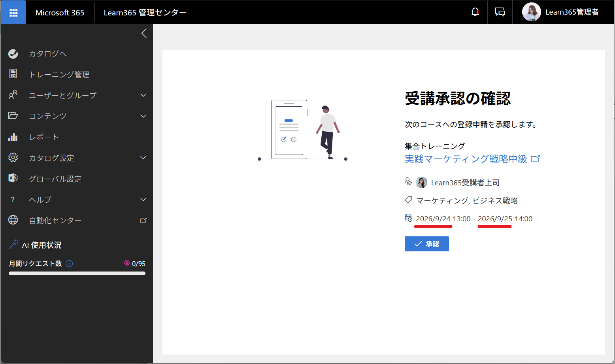Click the レポート bar chart icon
615x364 pixels.
[13, 137]
